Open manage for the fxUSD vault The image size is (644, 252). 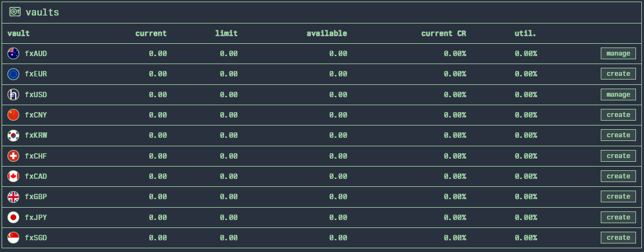coord(618,94)
